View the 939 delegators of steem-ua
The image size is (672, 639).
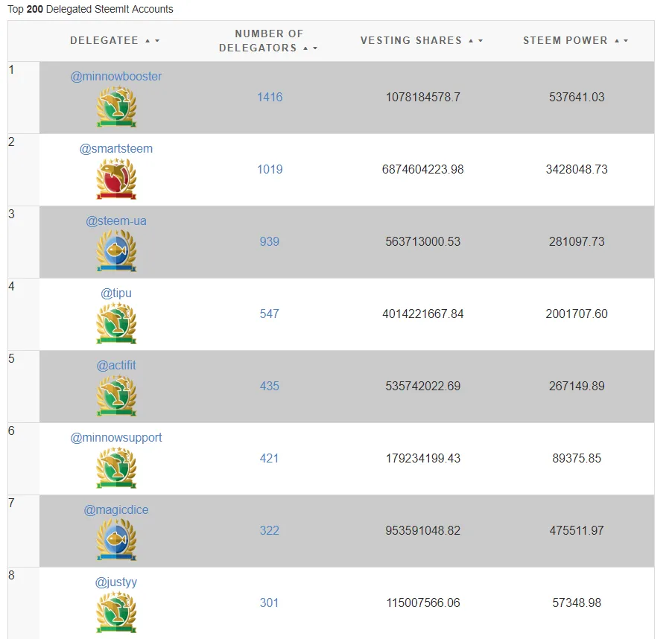click(270, 241)
